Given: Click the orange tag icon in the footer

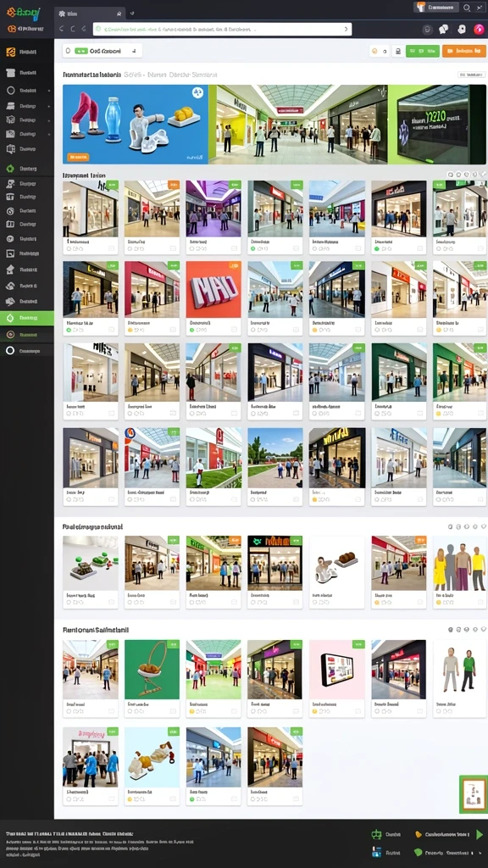Looking at the screenshot, I should [419, 834].
